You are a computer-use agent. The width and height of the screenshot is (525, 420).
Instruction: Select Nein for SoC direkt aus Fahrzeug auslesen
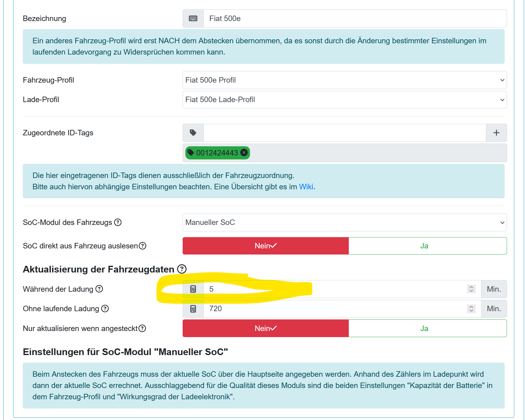click(266, 246)
